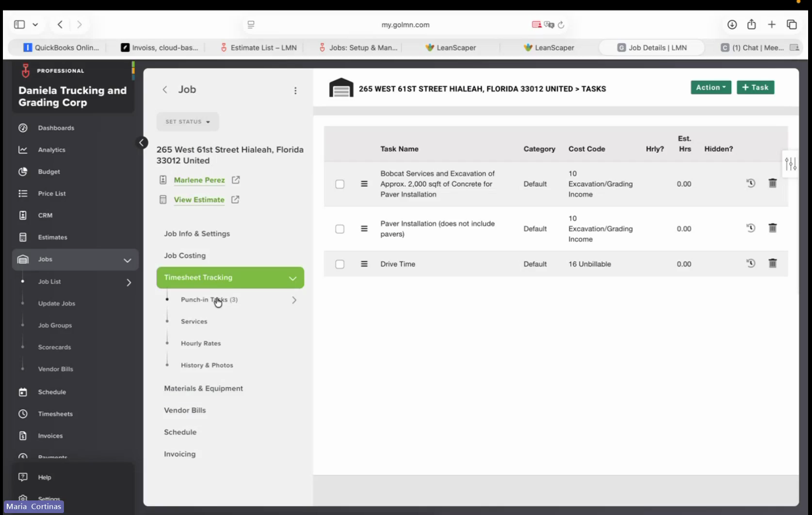The image size is (812, 515).
Task: Open Analytics in the sidebar
Action: click(x=51, y=150)
